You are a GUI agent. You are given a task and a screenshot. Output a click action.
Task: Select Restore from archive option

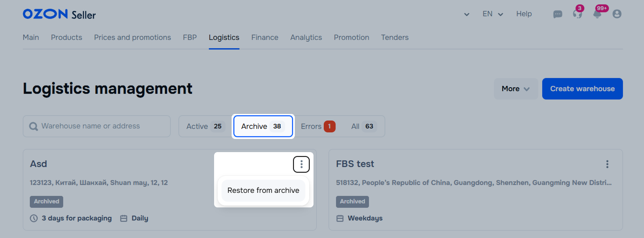tap(263, 190)
